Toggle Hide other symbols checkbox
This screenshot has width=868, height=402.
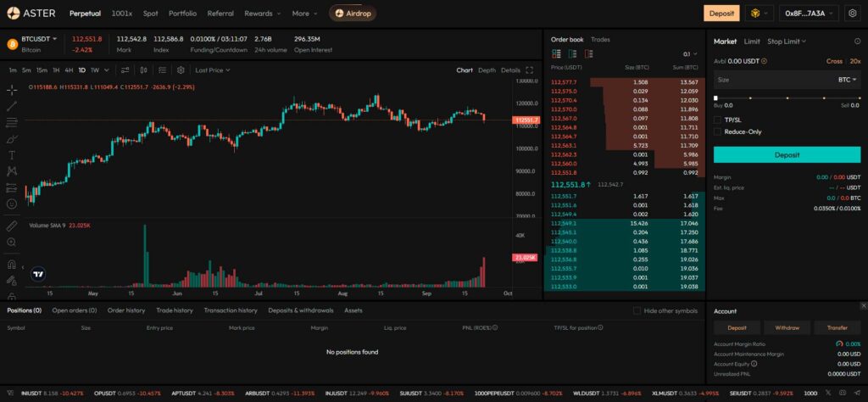coord(637,310)
